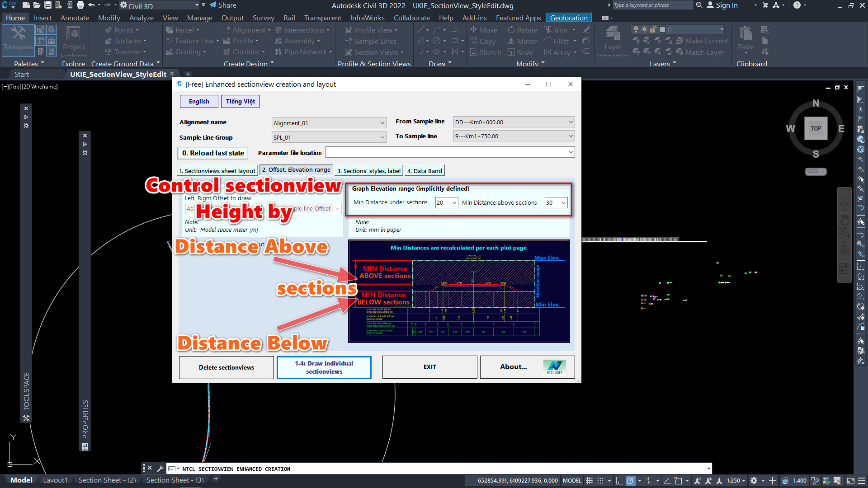Toggle the drawing grid display
This screenshot has height=488, width=868.
[589, 481]
